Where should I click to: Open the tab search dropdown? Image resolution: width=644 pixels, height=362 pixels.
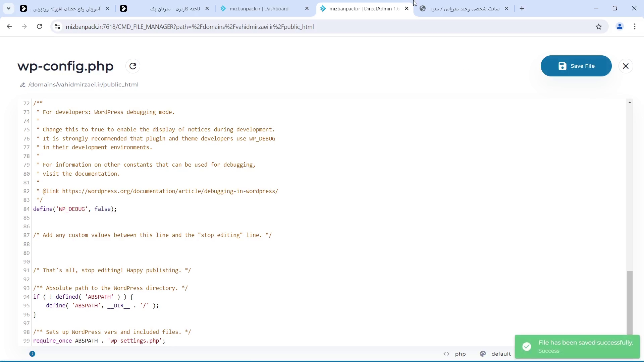click(8, 8)
